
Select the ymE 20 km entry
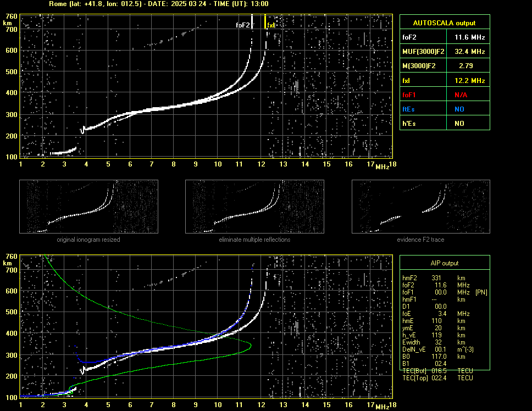(x=434, y=328)
